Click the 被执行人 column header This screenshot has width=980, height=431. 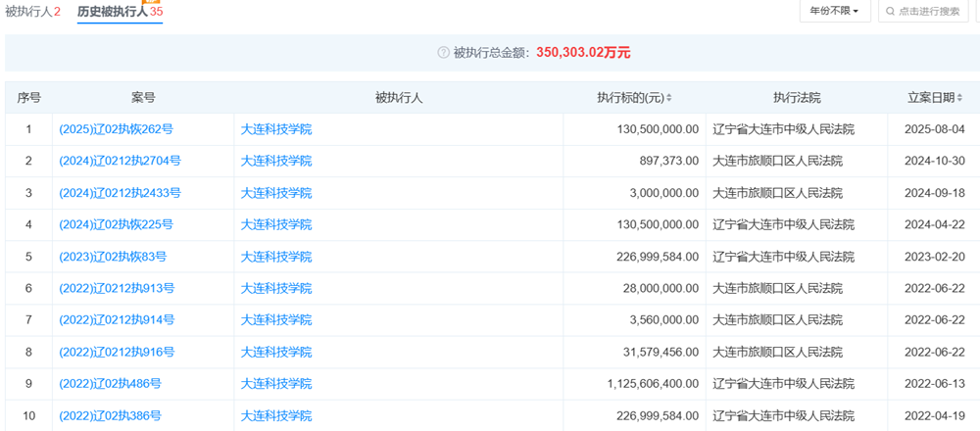tap(399, 98)
